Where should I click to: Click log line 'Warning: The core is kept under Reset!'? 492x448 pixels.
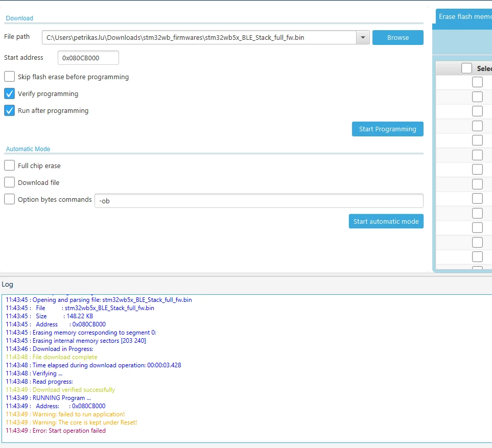click(x=71, y=422)
